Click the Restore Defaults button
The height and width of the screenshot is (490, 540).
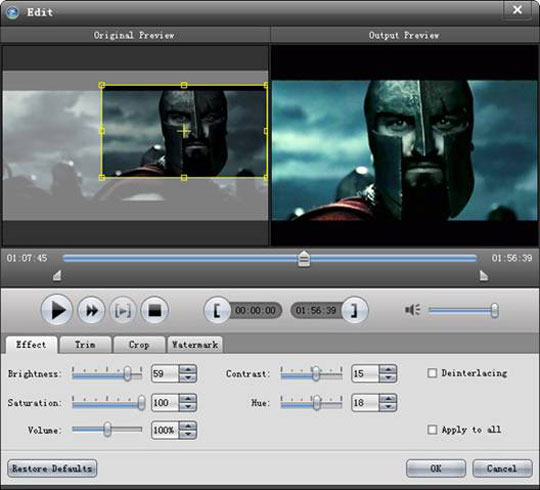click(x=52, y=468)
